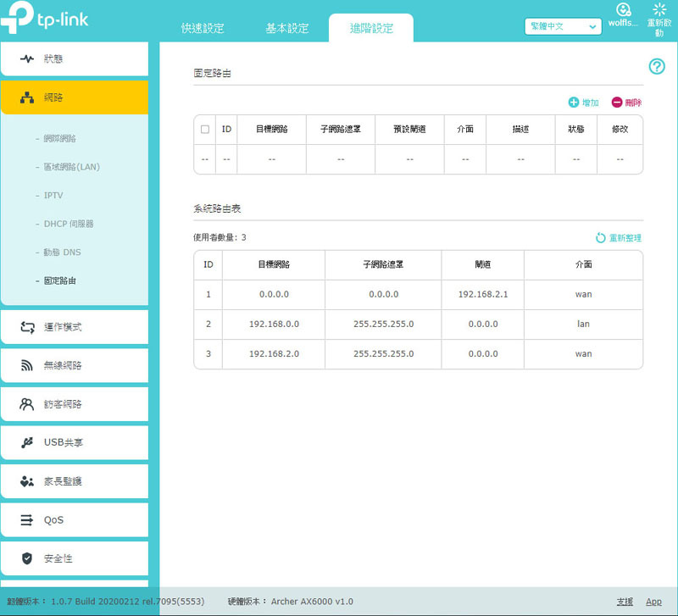Click the reboot spinner icon
This screenshot has height=616, width=678.
pyautogui.click(x=659, y=9)
